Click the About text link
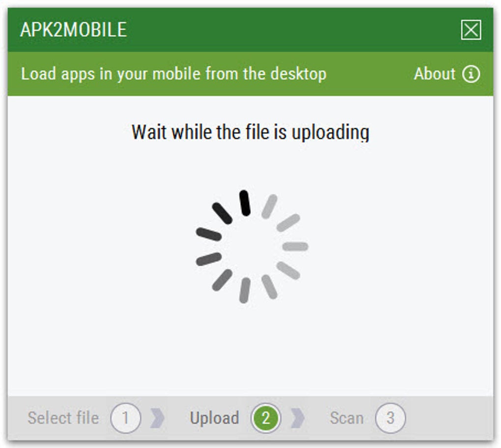This screenshot has width=501, height=448. [x=435, y=74]
